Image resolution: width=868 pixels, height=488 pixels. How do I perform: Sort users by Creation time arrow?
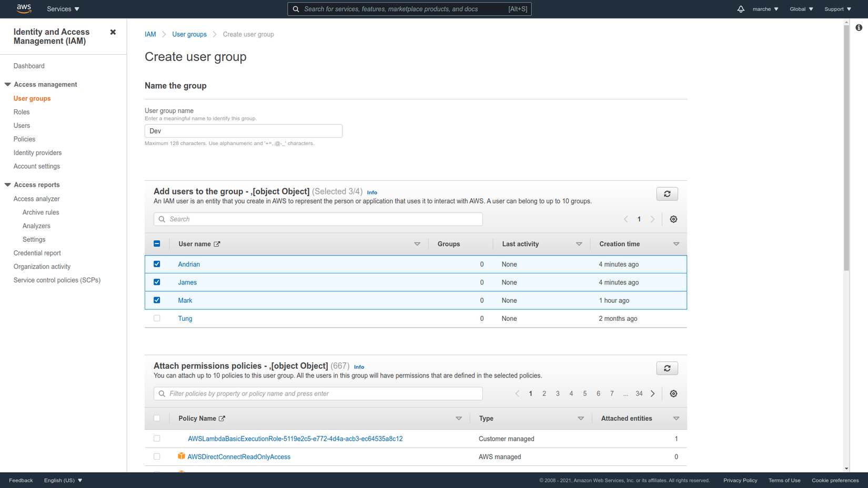[677, 244]
